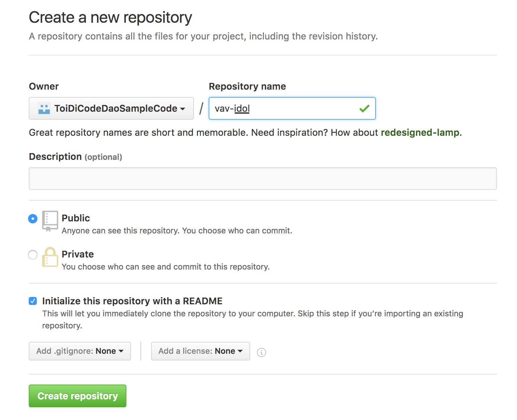Viewport: 517px width, 420px height.
Task: Expand the Add a license dropdown
Action: click(200, 351)
